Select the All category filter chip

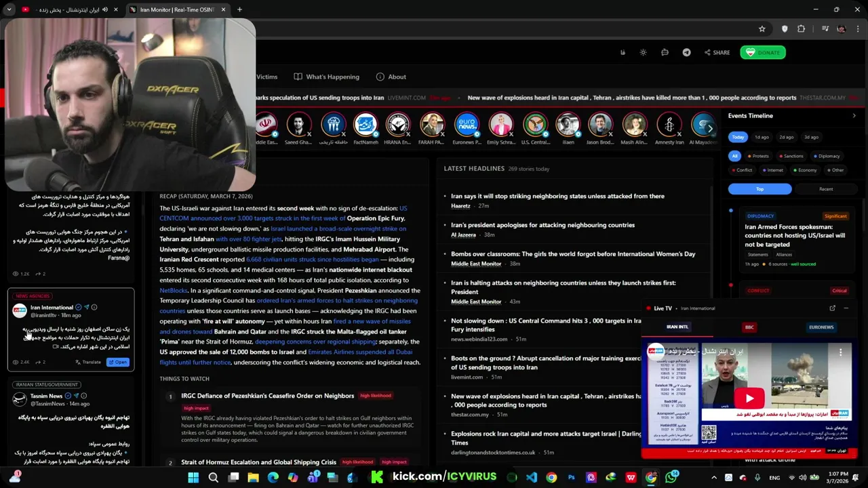(734, 156)
